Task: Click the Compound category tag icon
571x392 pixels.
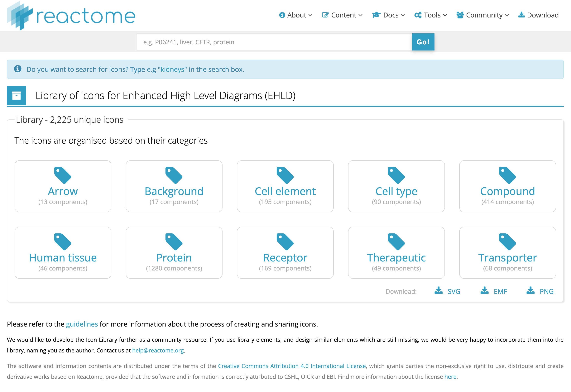Action: [x=507, y=175]
